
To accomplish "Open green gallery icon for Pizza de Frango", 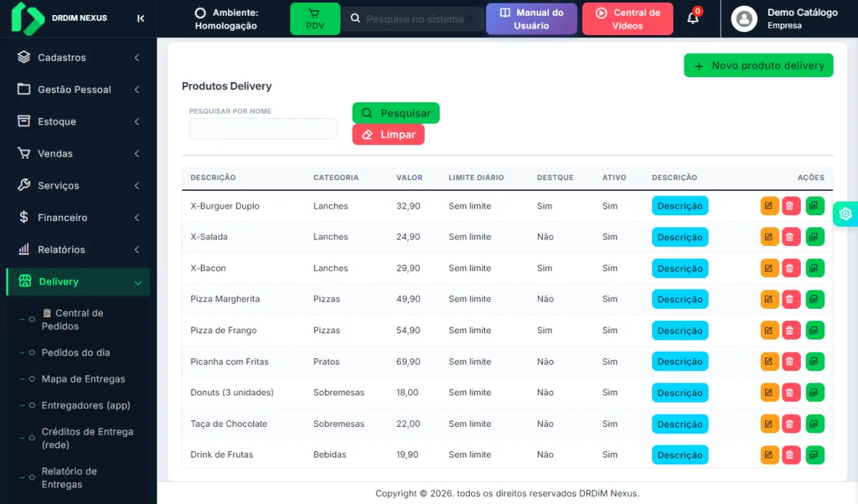I will point(814,330).
